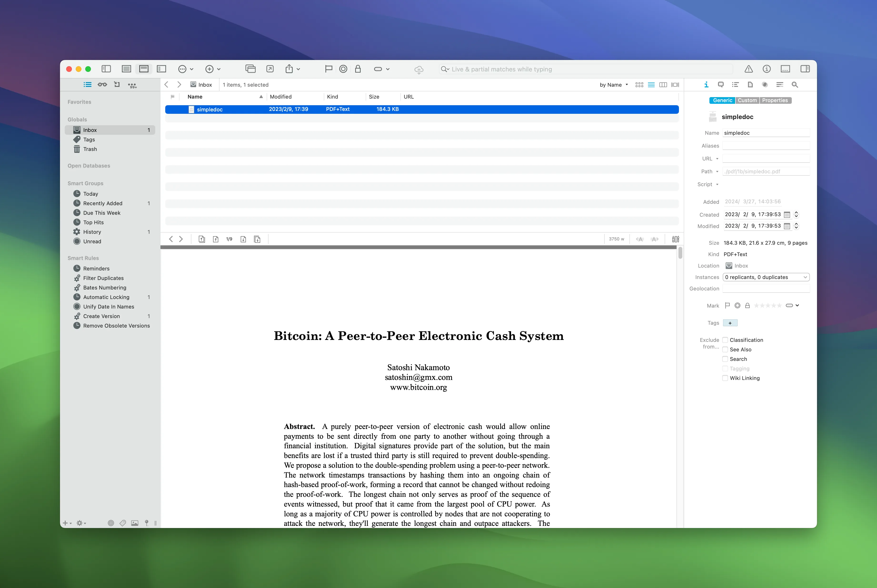Enable the Exclude from Classification checkbox
Screen dimensions: 877x588
click(725, 340)
